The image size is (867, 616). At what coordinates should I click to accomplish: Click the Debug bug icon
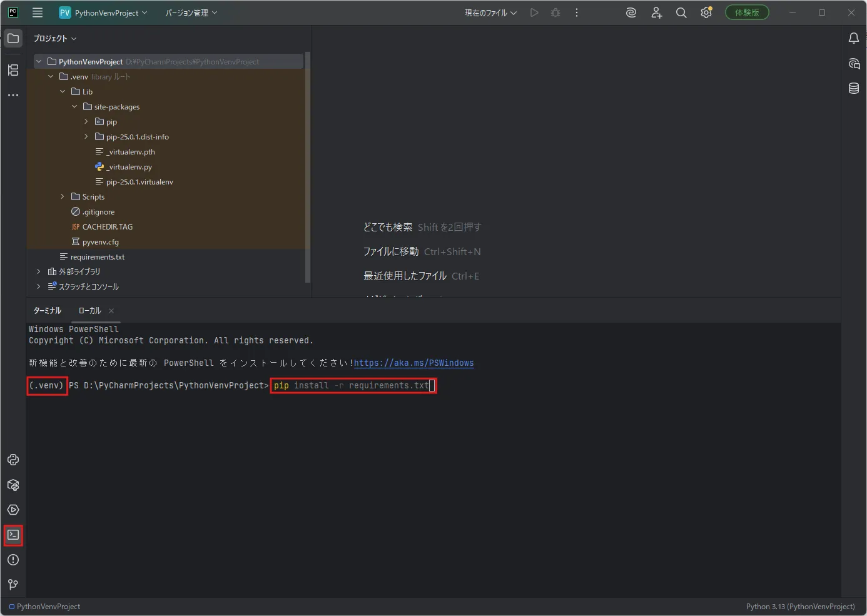tap(555, 13)
